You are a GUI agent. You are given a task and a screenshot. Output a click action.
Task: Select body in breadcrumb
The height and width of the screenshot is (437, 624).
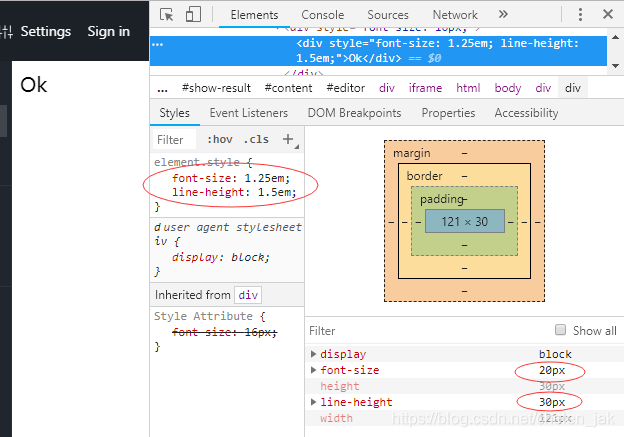click(x=507, y=88)
